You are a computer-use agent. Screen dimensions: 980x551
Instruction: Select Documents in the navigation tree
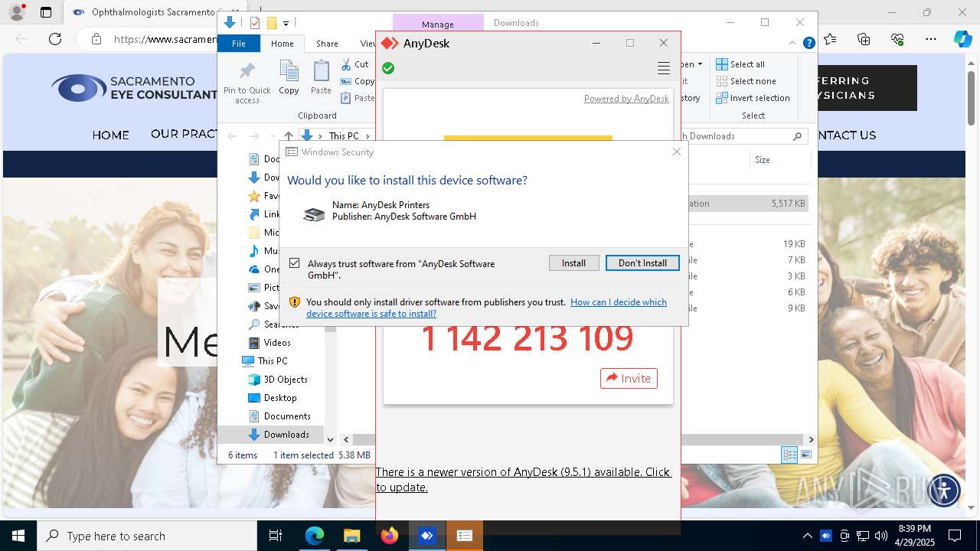pyautogui.click(x=287, y=416)
